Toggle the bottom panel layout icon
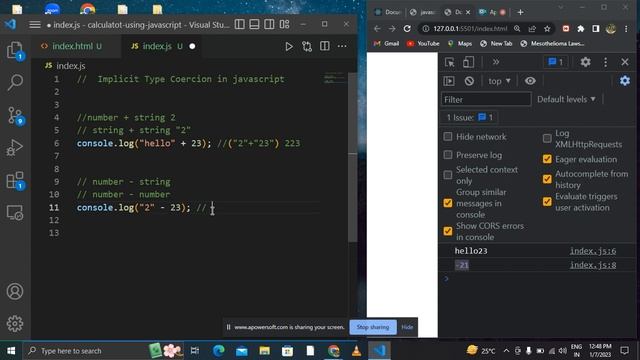Viewport: 640px width, 360px height. [254, 24]
